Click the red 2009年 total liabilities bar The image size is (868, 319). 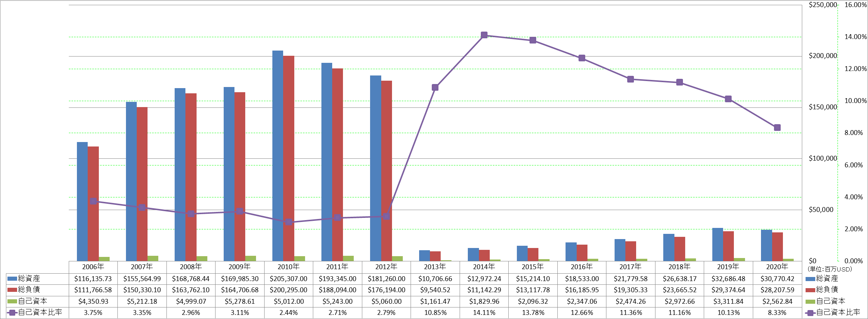(240, 177)
